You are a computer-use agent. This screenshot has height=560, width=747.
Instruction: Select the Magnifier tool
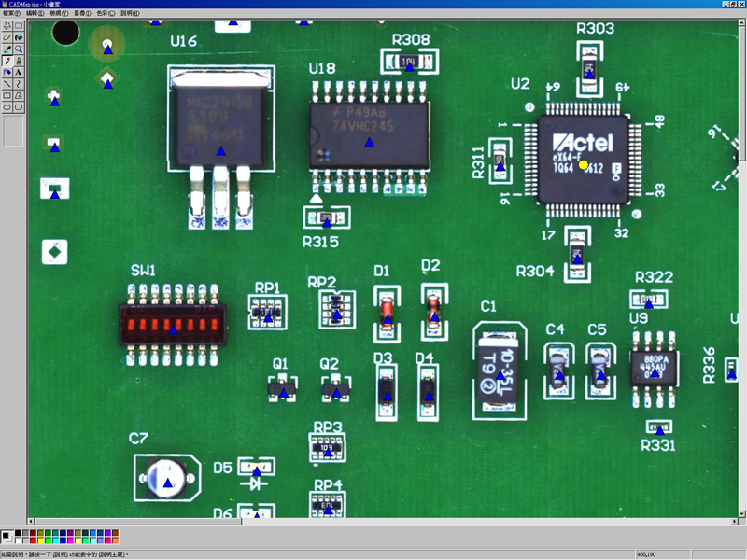19,49
